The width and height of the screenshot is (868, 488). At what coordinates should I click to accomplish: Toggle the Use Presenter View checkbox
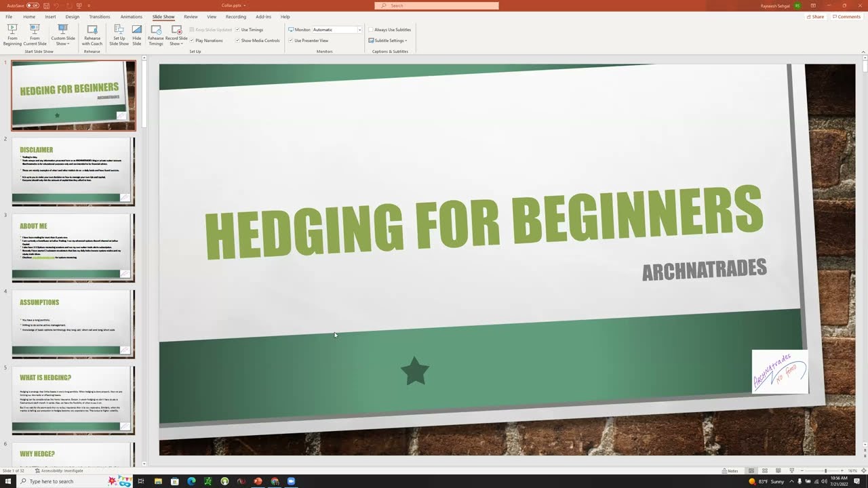[309, 41]
